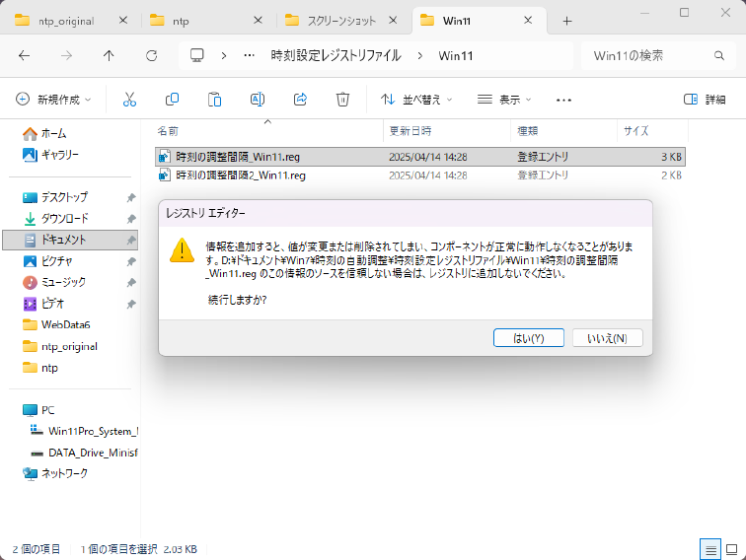Click the copy icon in toolbar
The width and height of the screenshot is (746, 560).
coord(172,100)
